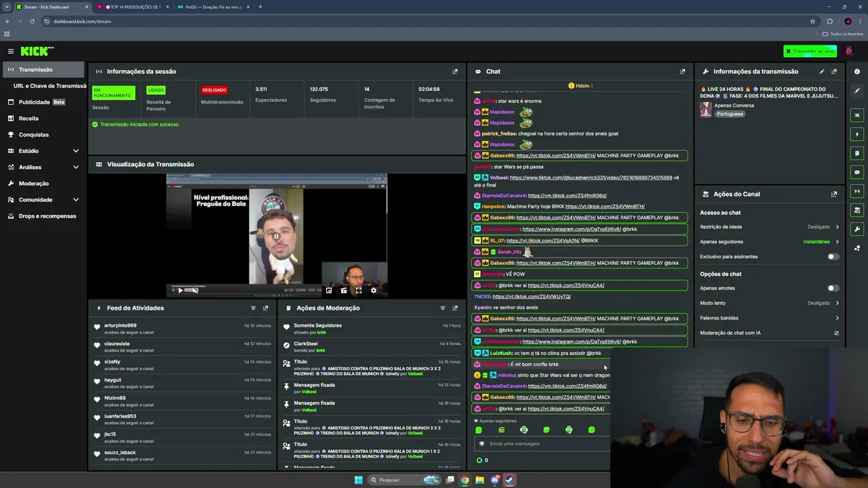868x488 pixels.
Task: Open the Moderação sidebar page
Action: (x=43, y=183)
